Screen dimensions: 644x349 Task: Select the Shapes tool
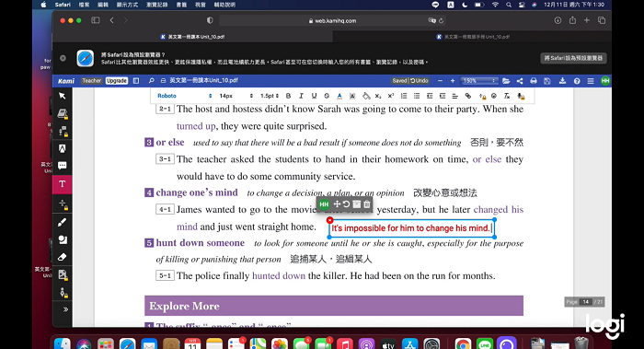tap(63, 239)
